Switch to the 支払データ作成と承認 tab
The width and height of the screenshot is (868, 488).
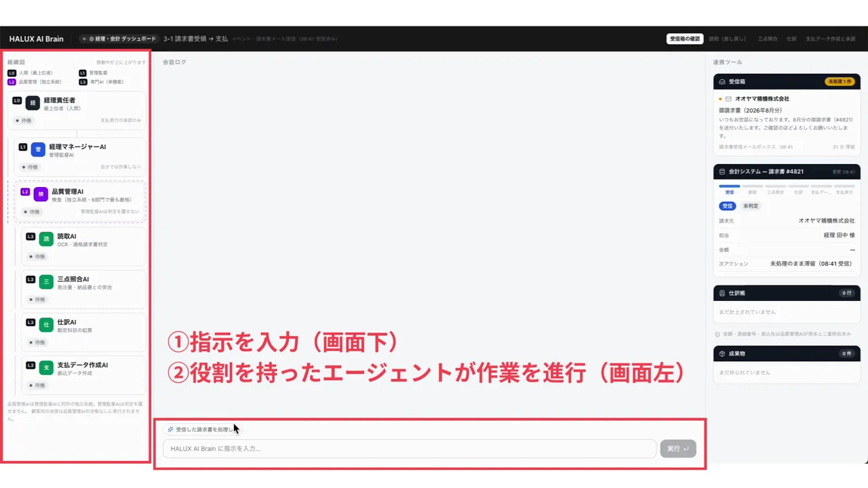tap(831, 39)
